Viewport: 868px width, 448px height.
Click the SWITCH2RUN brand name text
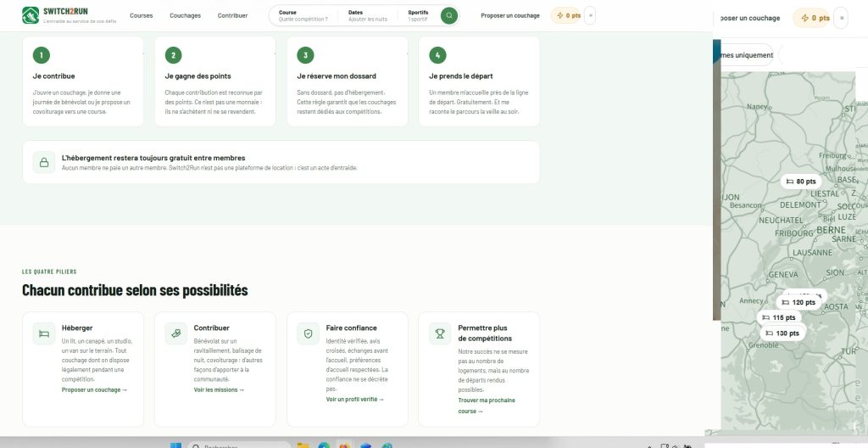[x=65, y=11]
